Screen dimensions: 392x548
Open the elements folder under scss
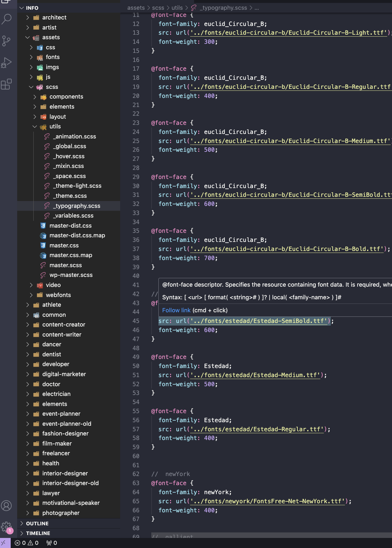(62, 107)
